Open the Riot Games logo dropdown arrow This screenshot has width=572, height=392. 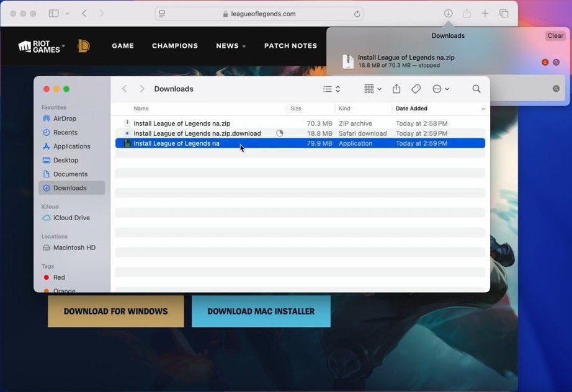coord(63,46)
